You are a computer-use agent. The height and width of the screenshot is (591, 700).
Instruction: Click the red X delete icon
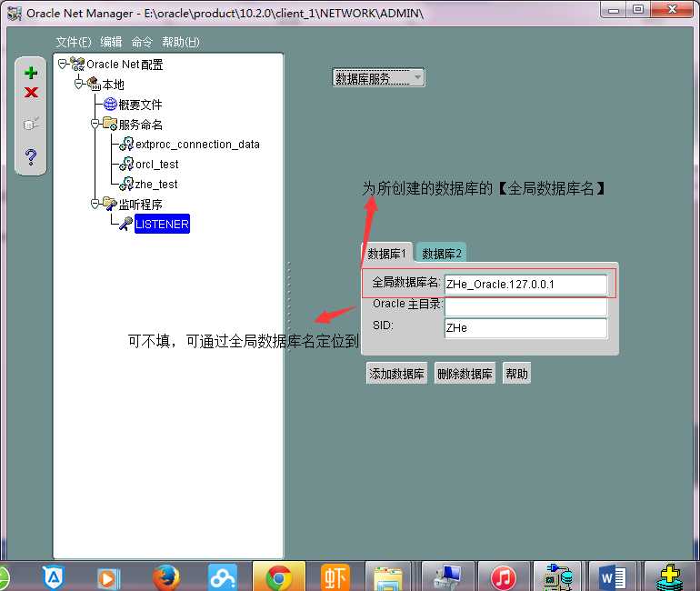tap(31, 92)
